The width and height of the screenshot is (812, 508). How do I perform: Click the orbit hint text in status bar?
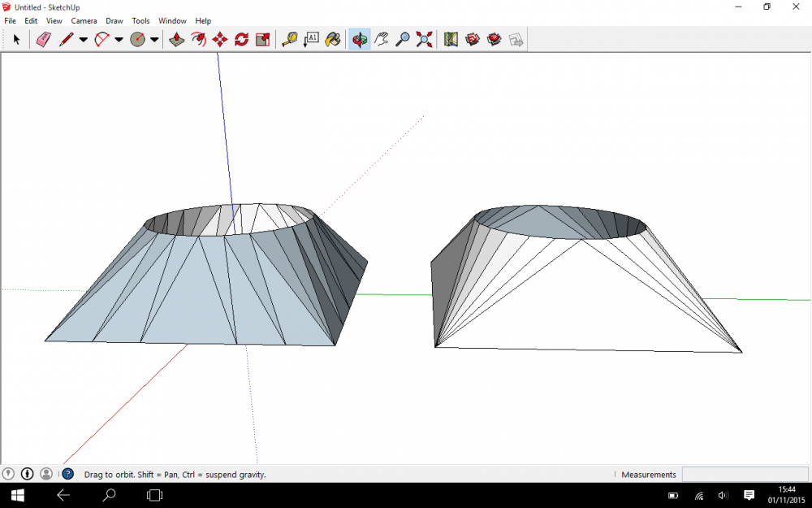175,475
